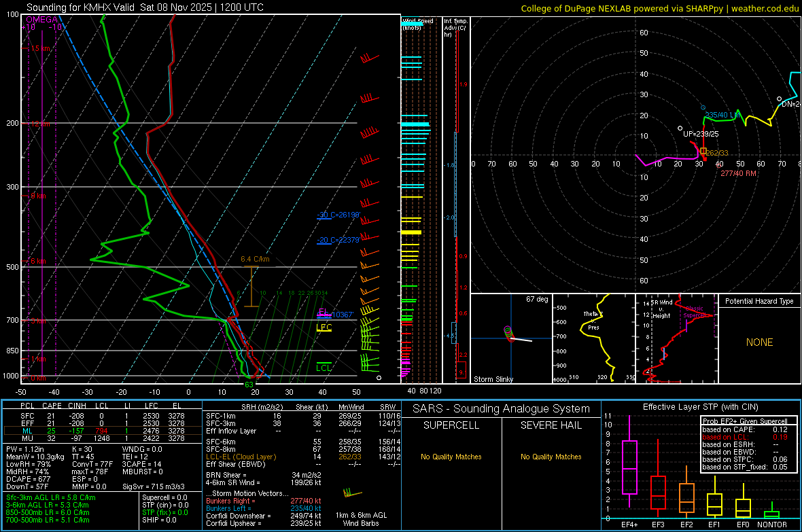Image resolution: width=802 pixels, height=532 pixels.
Task: Click the surface dewpoint value 63
Action: [249, 385]
